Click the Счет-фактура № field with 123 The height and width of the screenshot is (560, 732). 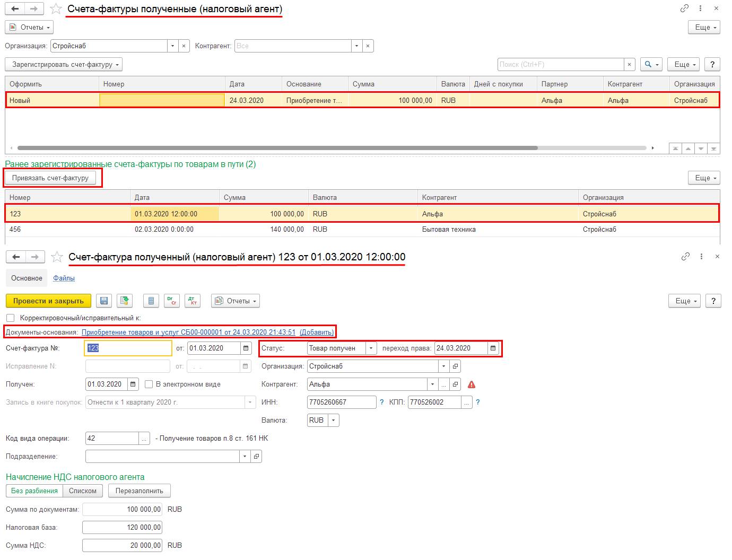[x=128, y=348]
